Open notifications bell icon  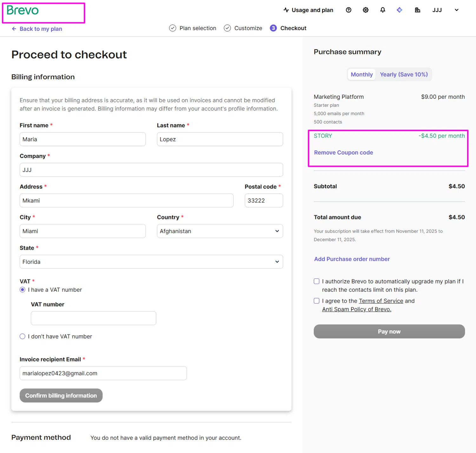[383, 10]
